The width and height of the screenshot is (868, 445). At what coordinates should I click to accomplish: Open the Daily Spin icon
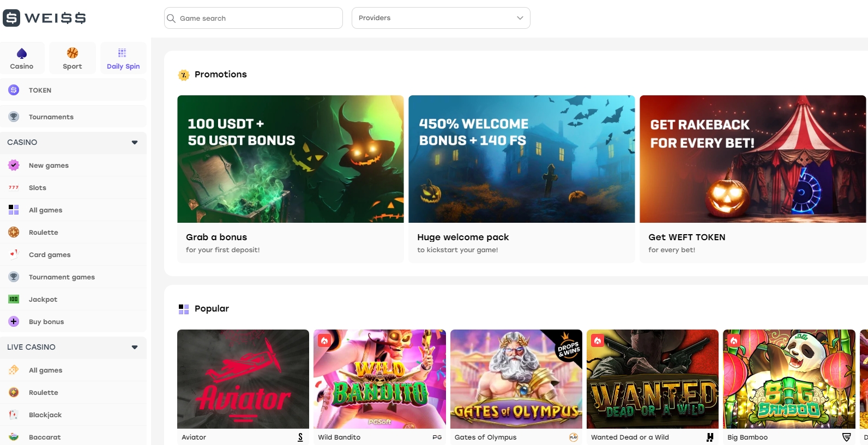tap(122, 53)
